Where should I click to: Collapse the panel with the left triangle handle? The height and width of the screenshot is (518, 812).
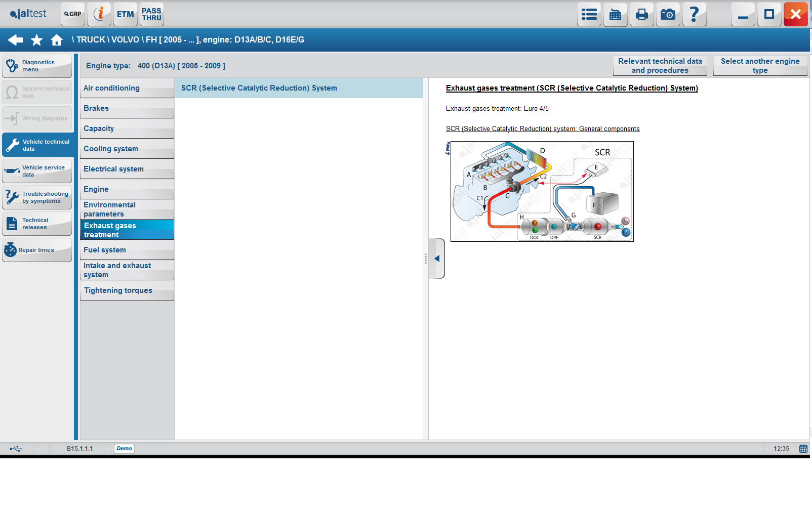point(436,258)
